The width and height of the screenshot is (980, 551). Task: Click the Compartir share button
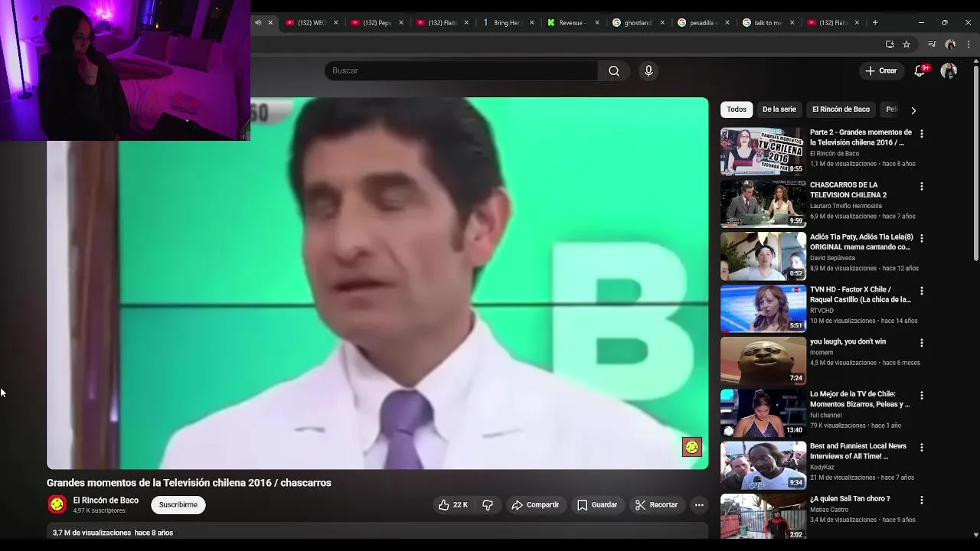(535, 505)
